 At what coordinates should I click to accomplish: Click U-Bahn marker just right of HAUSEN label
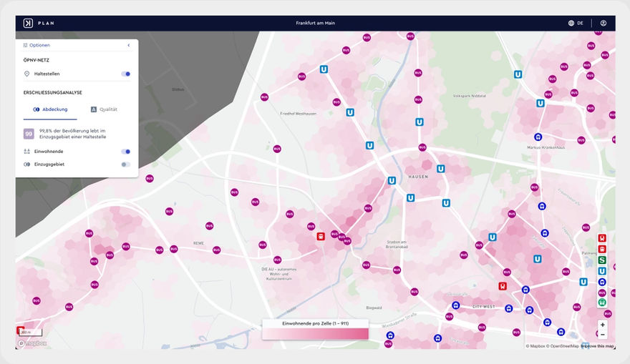coord(441,169)
